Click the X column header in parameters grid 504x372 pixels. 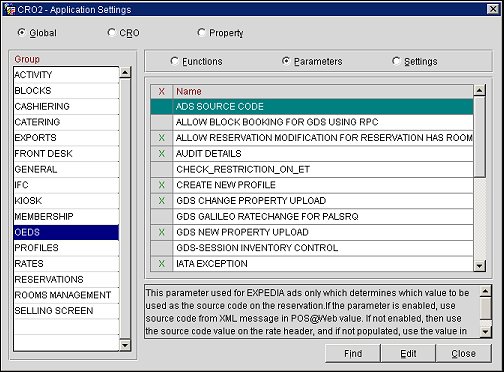pos(162,91)
